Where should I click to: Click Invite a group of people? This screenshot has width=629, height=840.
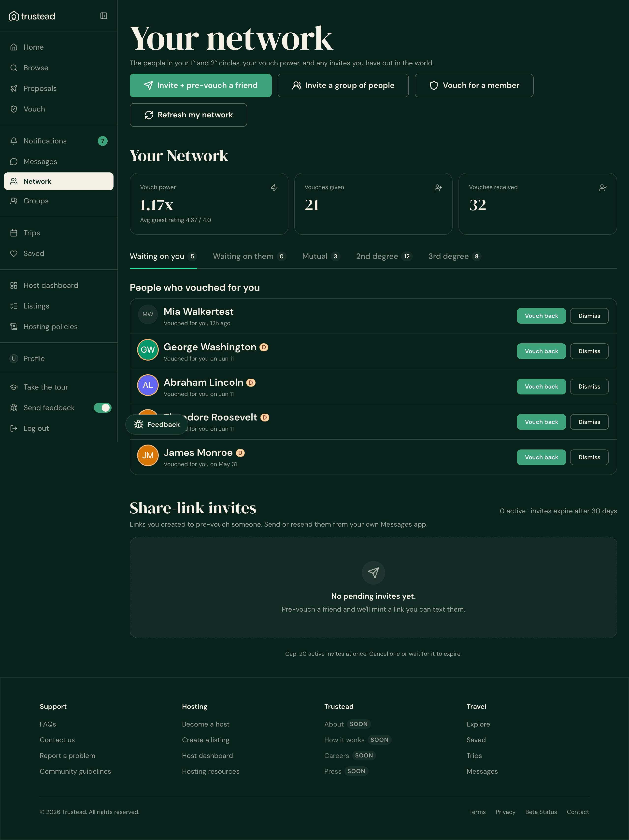343,85
